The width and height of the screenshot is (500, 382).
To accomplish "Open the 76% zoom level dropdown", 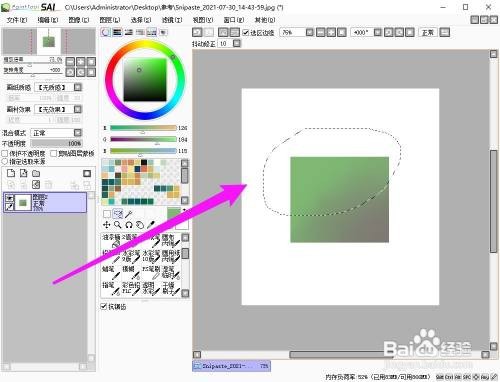I will (x=310, y=32).
